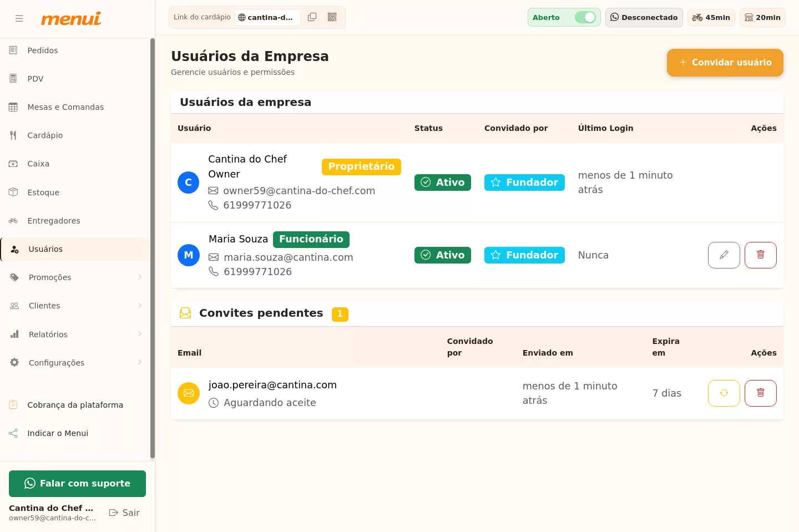Click the Promoções tag icon
799x532 pixels.
(x=14, y=277)
